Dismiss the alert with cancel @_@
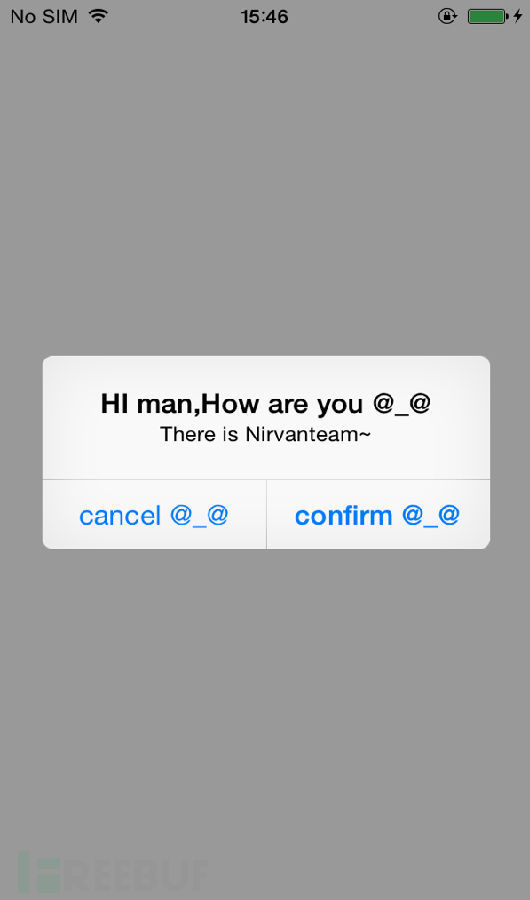The height and width of the screenshot is (900, 530). (x=154, y=514)
